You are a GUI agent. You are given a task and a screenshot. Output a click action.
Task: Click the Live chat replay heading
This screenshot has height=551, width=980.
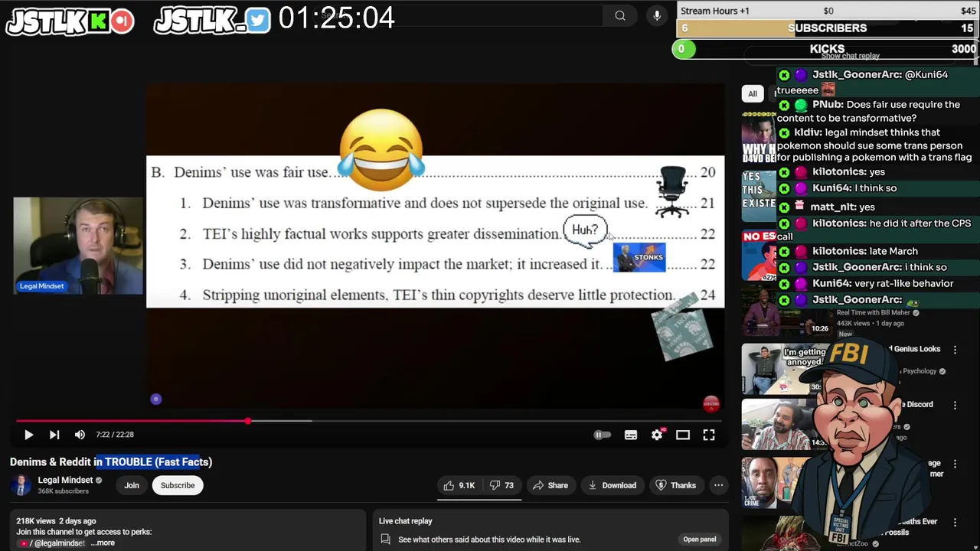click(x=406, y=521)
